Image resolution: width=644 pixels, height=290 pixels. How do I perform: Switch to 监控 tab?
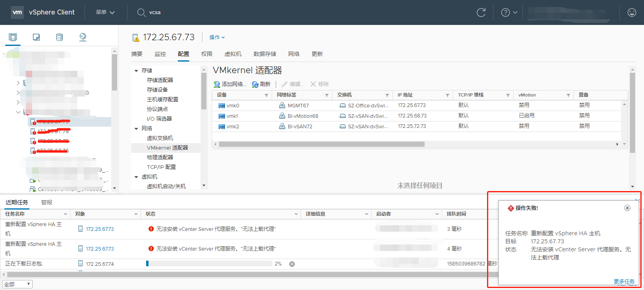coord(160,54)
